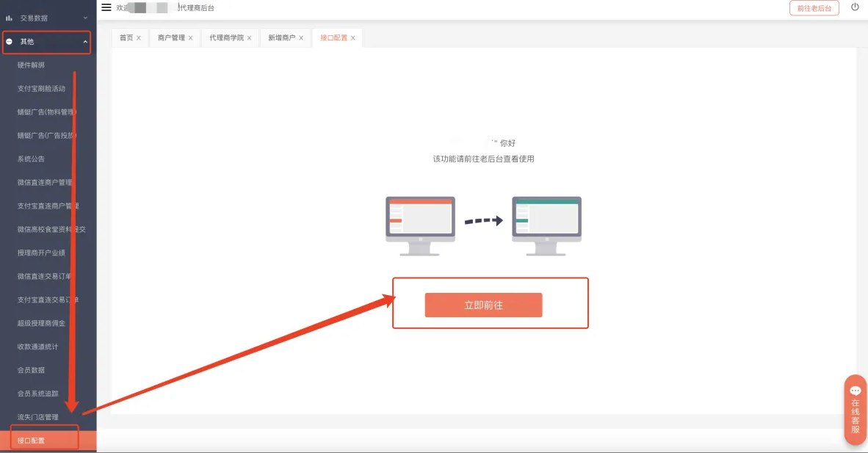Viewport: 868px width, 453px height.
Task: Click the 交易数据 bar chart icon
Action: click(x=9, y=18)
